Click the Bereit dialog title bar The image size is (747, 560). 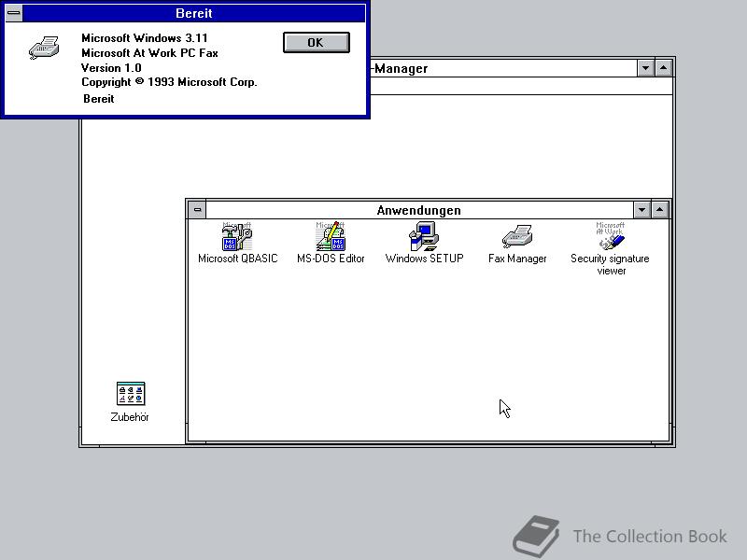194,13
